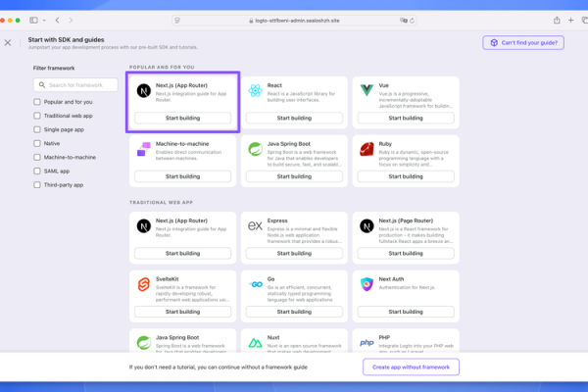The image size is (588, 392).
Task: Click the SvelteKit logo icon
Action: [x=144, y=284]
